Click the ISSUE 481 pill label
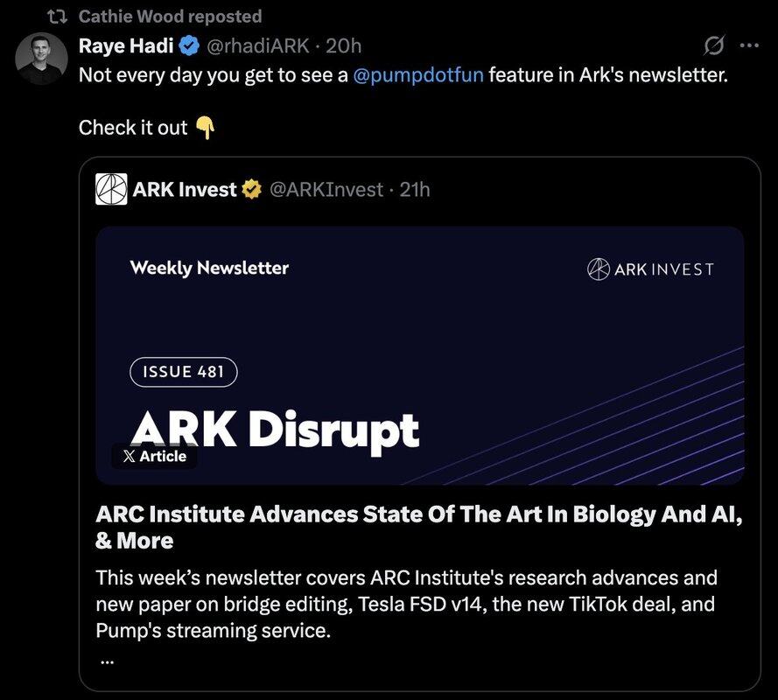Image resolution: width=778 pixels, height=700 pixels. coord(183,372)
